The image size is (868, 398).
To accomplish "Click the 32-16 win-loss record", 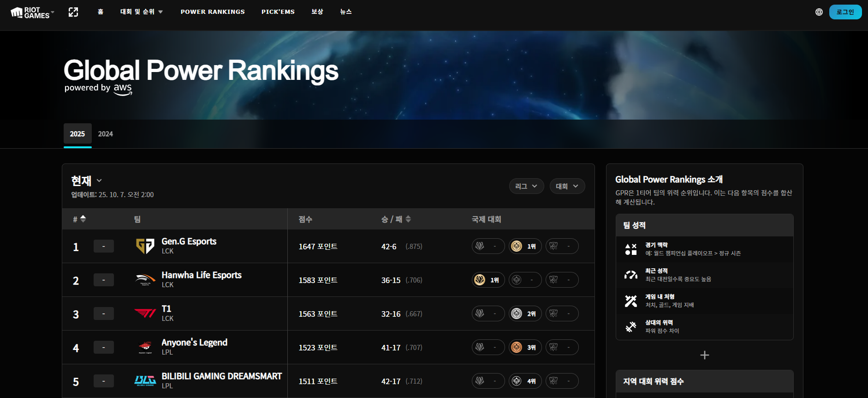I will [391, 314].
